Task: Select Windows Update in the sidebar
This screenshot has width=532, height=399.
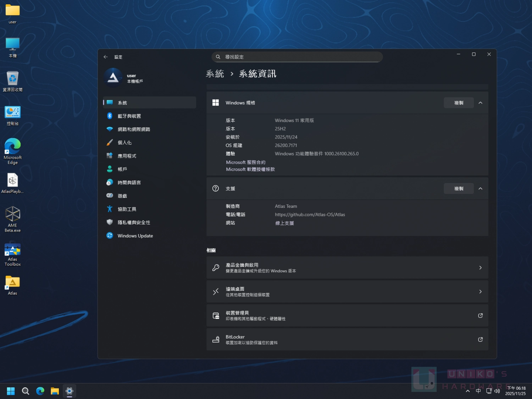Action: pos(135,236)
